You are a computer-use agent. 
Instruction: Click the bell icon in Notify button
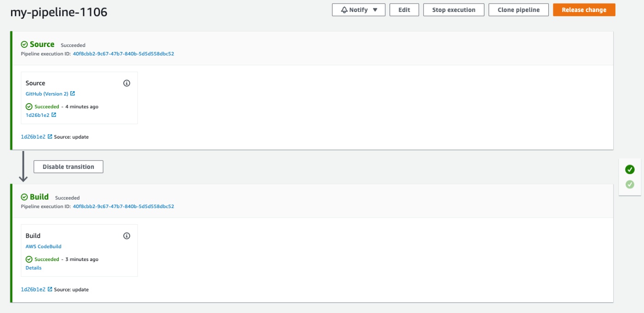(x=344, y=10)
